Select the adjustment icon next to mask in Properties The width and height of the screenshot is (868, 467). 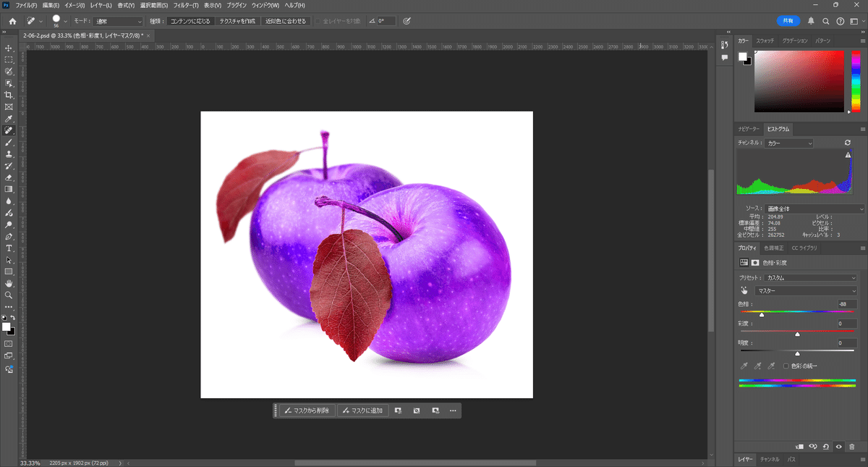(x=743, y=263)
